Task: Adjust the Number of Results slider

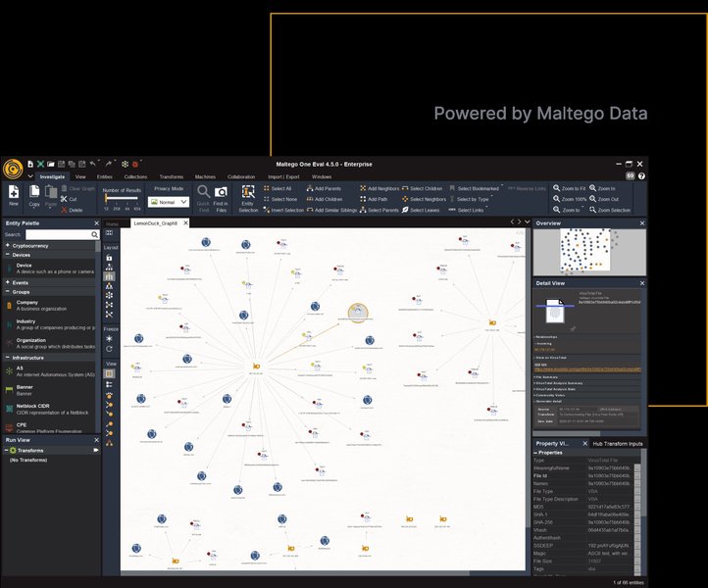Action: [x=122, y=198]
